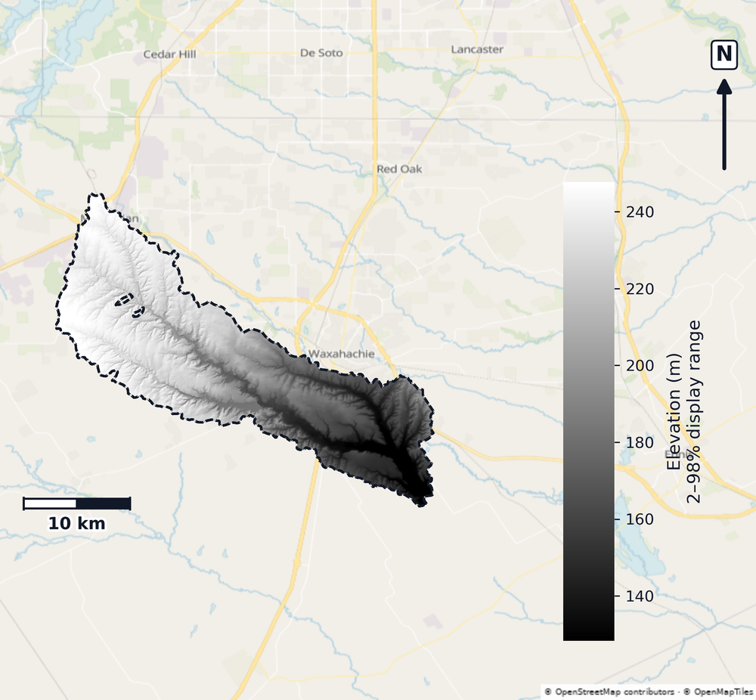Image resolution: width=756 pixels, height=700 pixels.
Task: Click the 200 colorbar tick label
Action: coord(640,365)
